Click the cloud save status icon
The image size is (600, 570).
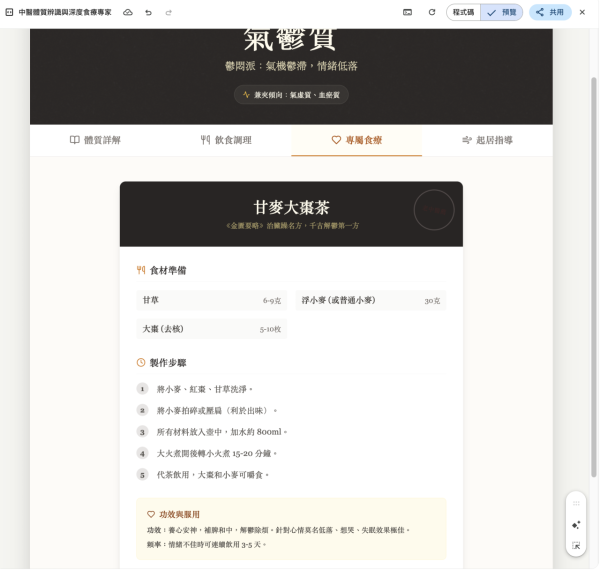[128, 12]
